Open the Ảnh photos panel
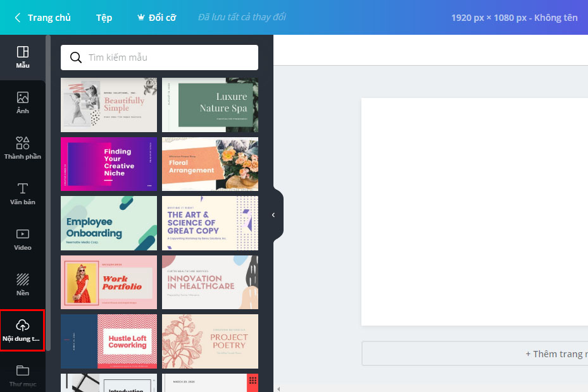 (23, 103)
